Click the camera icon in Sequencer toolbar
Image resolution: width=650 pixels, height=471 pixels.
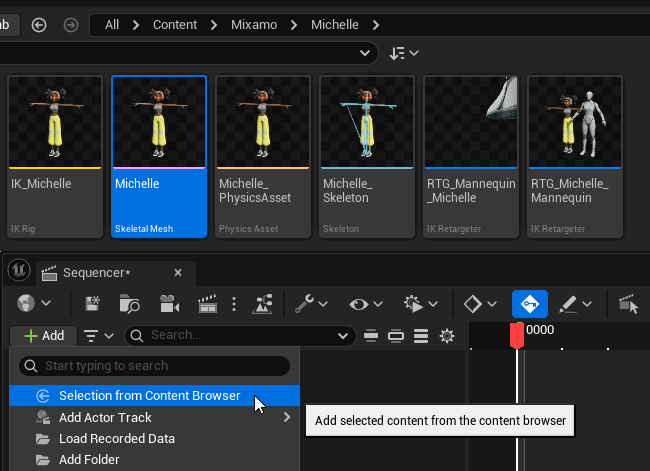(169, 303)
